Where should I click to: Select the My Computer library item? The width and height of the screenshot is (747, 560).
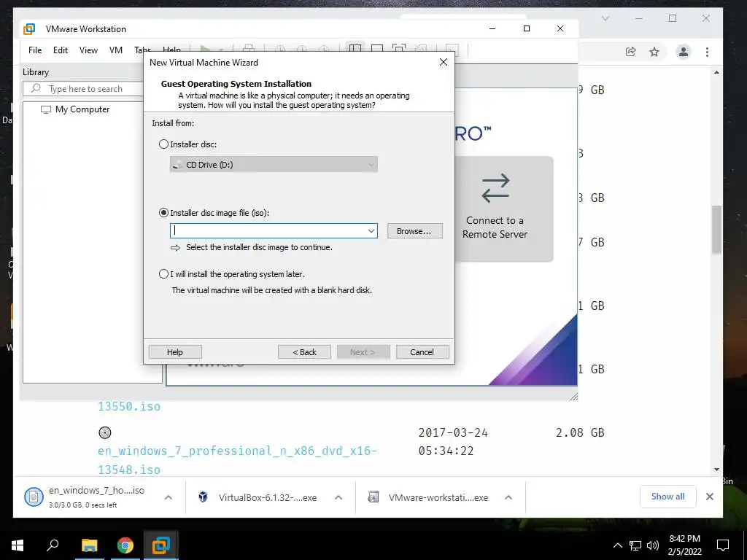(x=75, y=109)
